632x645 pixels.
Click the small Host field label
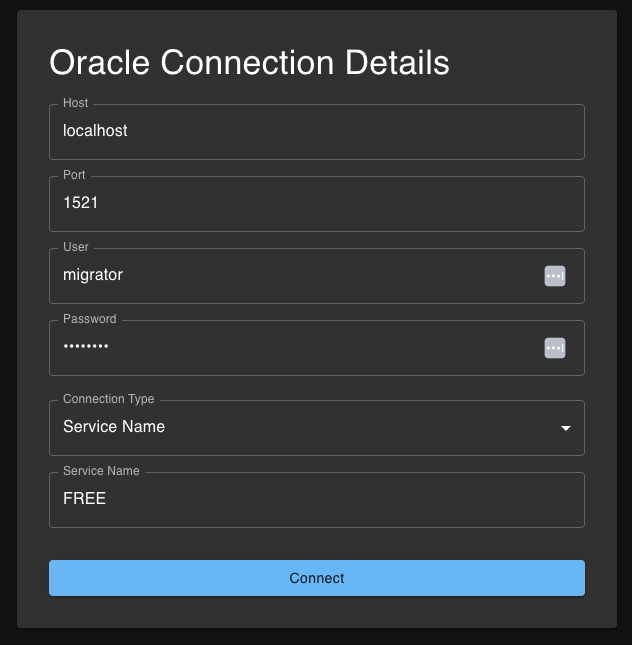coord(76,103)
